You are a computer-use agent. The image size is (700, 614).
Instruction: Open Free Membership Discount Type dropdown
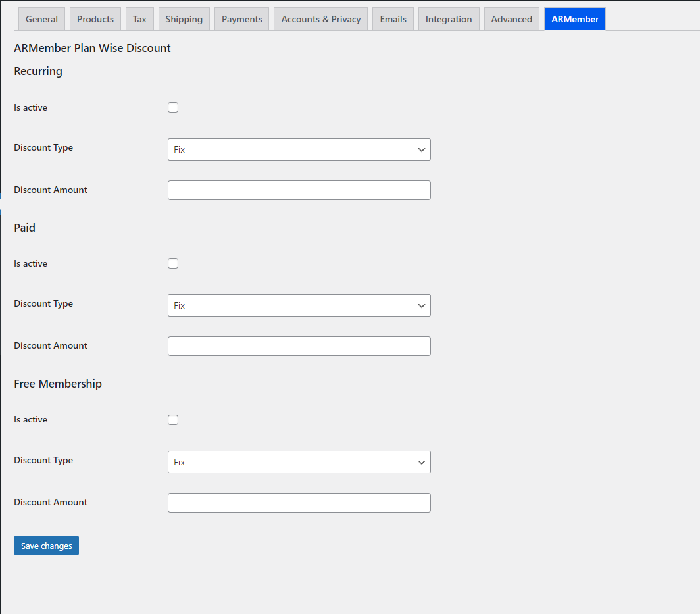(x=299, y=462)
